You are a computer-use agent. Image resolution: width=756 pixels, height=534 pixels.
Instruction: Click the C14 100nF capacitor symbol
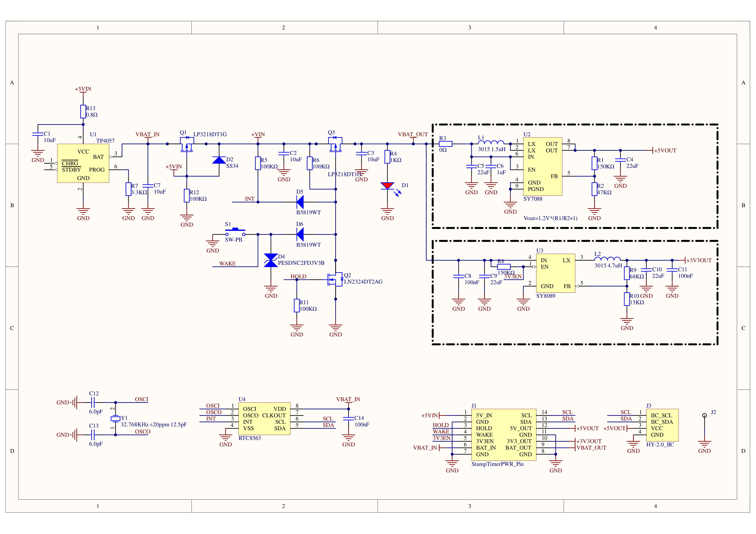pos(348,418)
